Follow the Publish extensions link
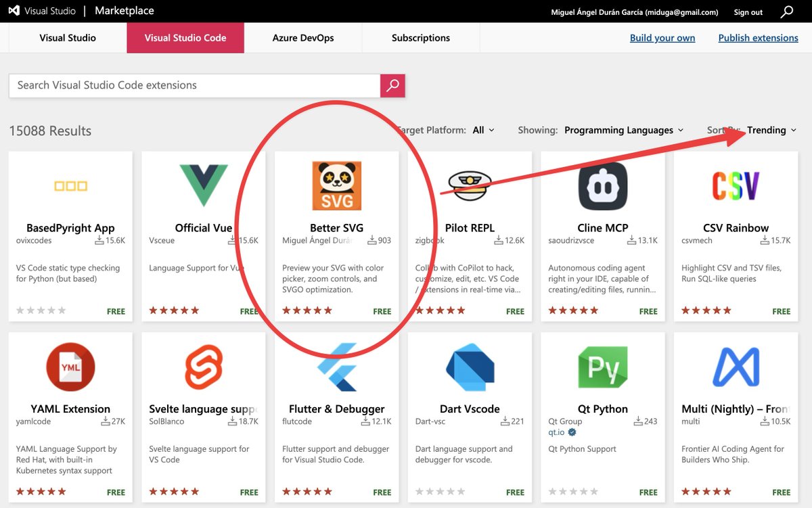812x508 pixels. tap(759, 38)
